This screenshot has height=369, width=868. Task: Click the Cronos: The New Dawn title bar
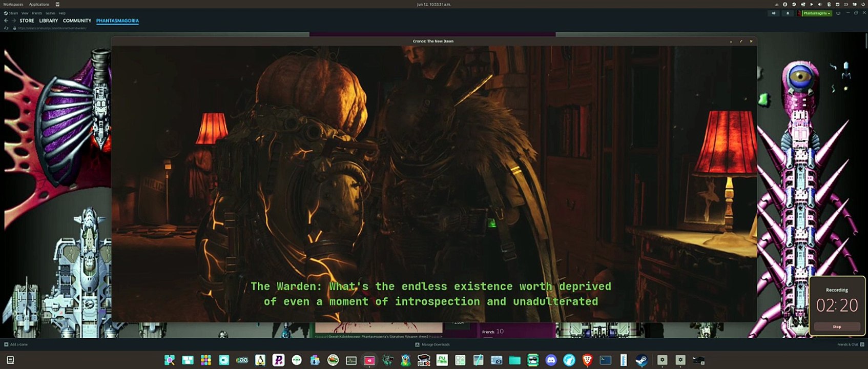[x=433, y=41]
